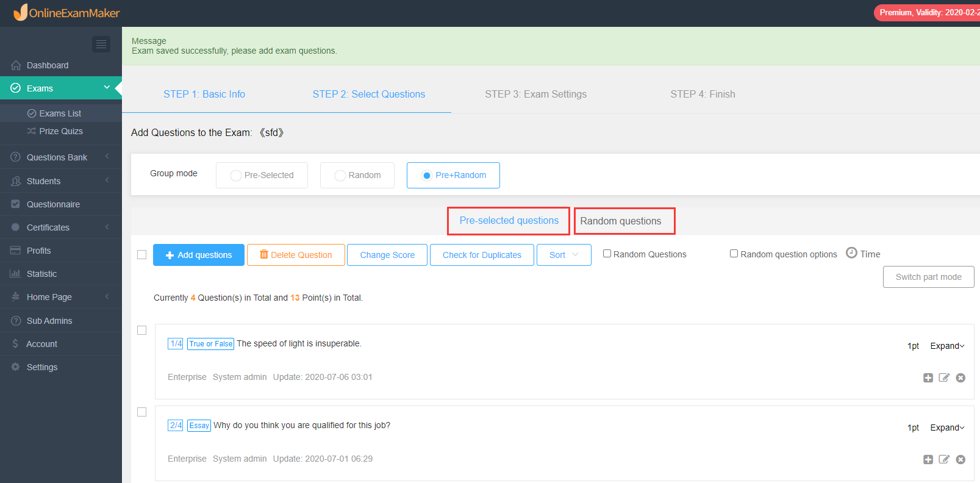Open Prize Quizs in sidebar

pos(61,131)
